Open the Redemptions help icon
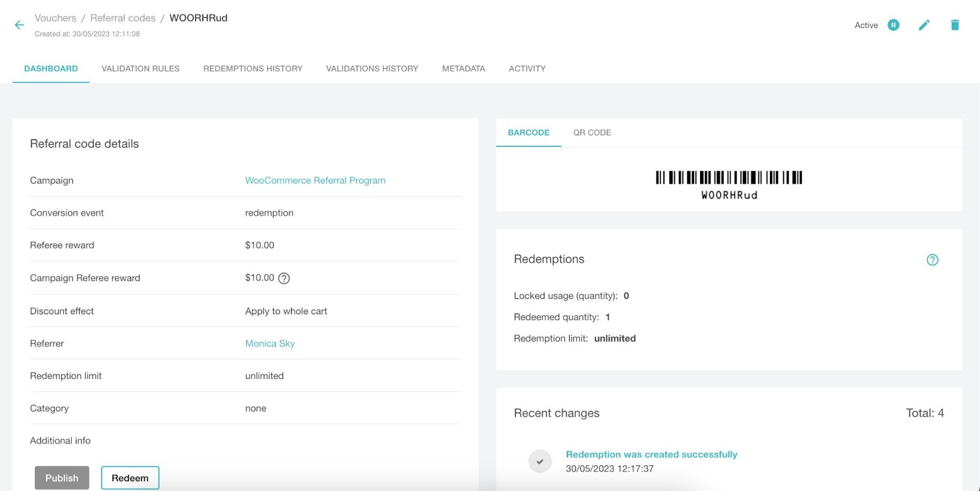This screenshot has height=491, width=980. (x=932, y=260)
